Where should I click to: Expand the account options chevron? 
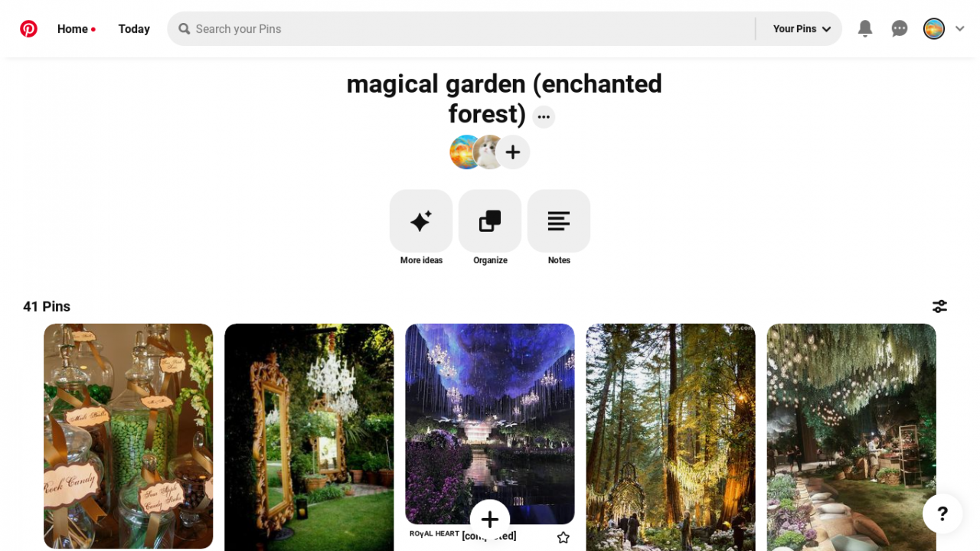click(x=959, y=29)
